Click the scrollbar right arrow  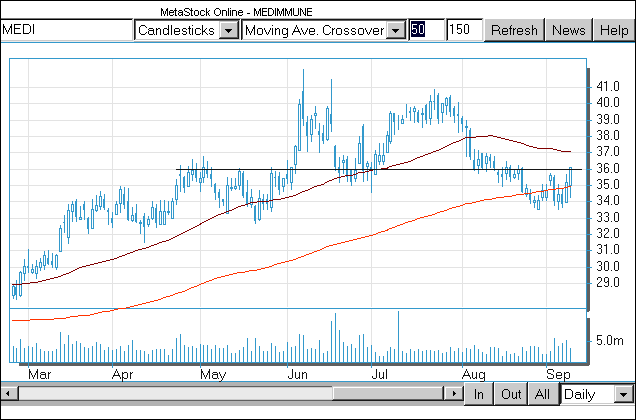453,393
